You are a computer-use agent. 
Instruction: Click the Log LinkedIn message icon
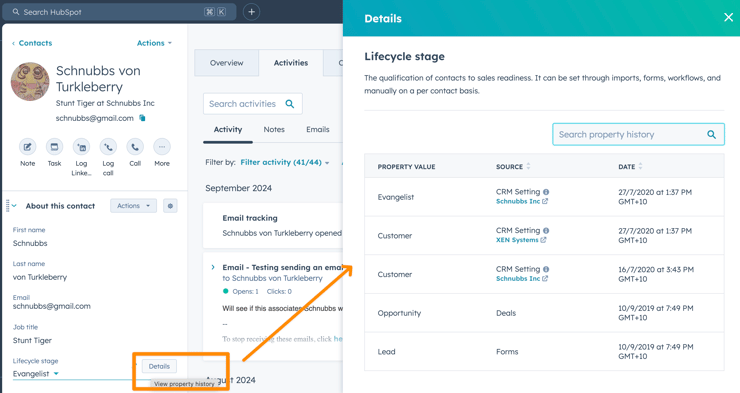tap(81, 147)
